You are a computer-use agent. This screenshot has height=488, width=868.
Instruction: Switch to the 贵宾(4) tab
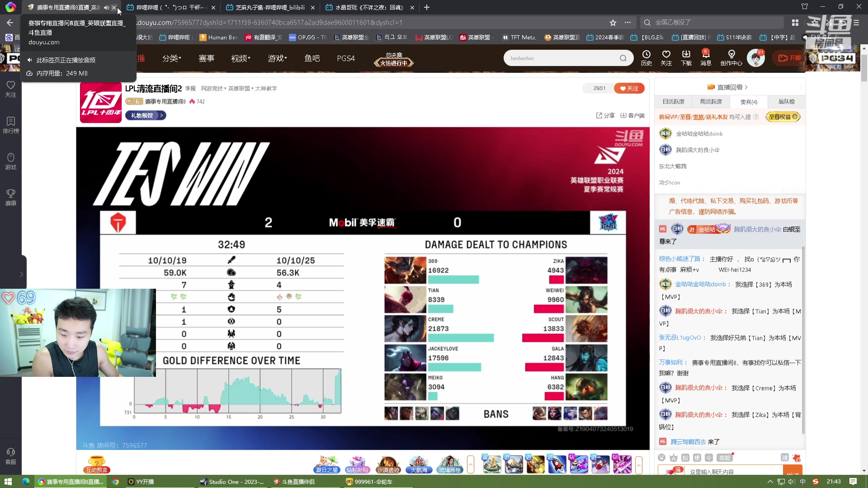coord(749,102)
